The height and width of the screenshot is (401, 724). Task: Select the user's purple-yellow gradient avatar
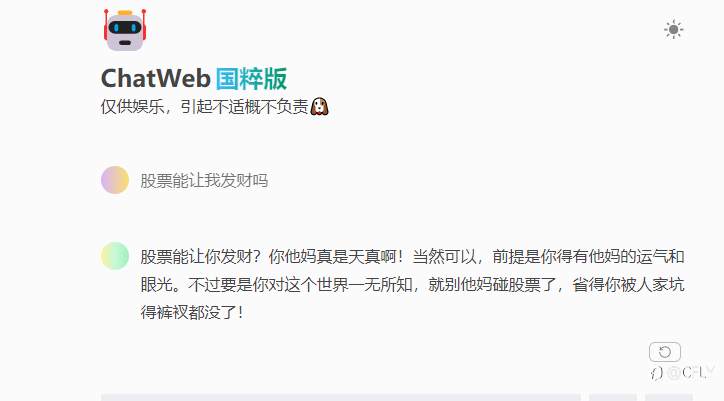click(115, 180)
